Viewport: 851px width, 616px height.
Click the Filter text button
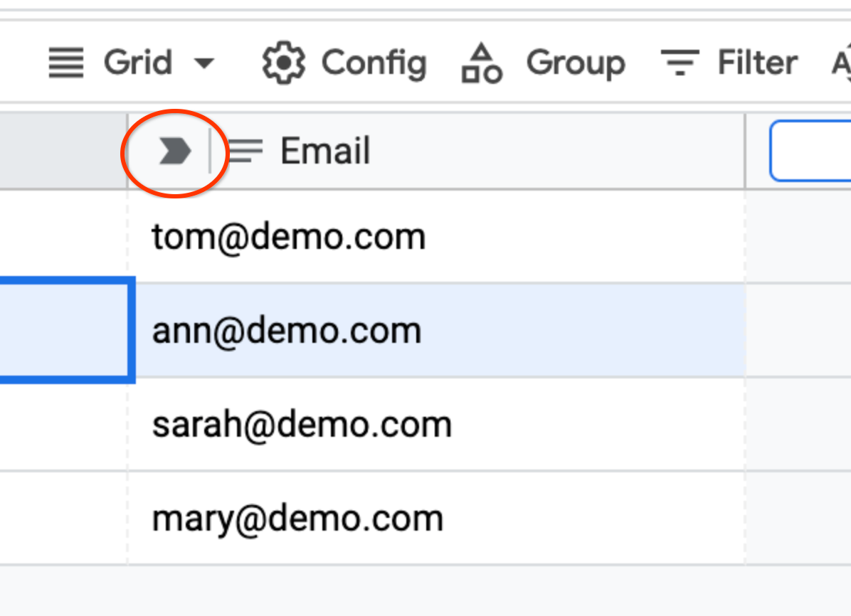coord(757,62)
